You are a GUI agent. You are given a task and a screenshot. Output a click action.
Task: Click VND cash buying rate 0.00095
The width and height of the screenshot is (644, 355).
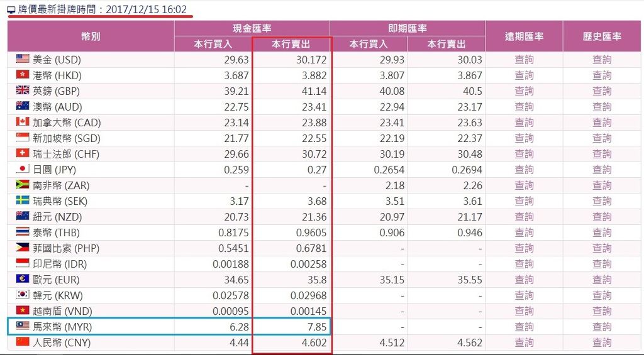(x=230, y=311)
